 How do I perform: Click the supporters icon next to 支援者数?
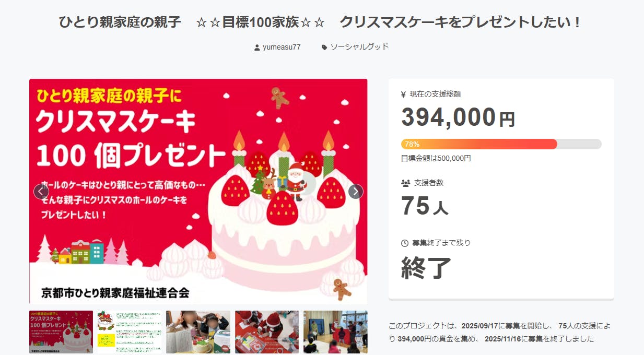coord(406,183)
